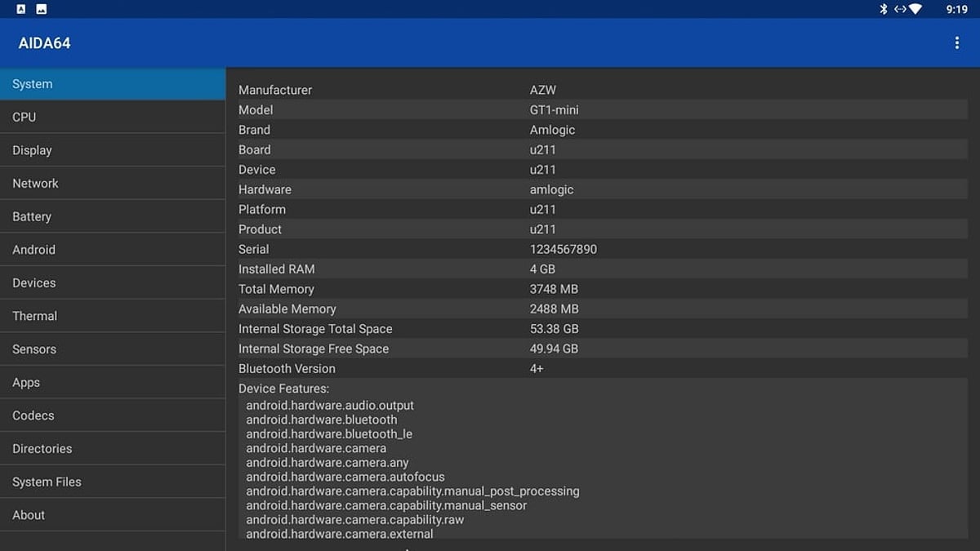Click the Installed RAM label
This screenshot has height=551, width=980.
(276, 269)
